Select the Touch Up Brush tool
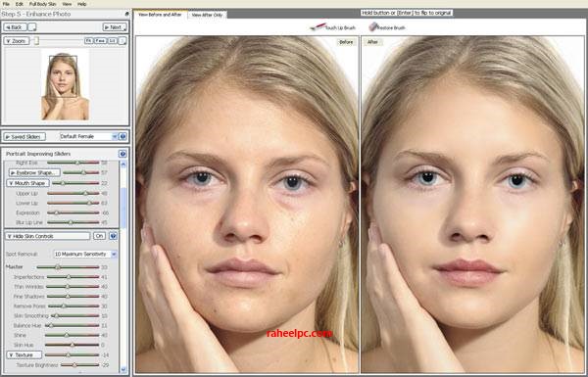Viewport: 588px width, 377px height. tap(333, 27)
